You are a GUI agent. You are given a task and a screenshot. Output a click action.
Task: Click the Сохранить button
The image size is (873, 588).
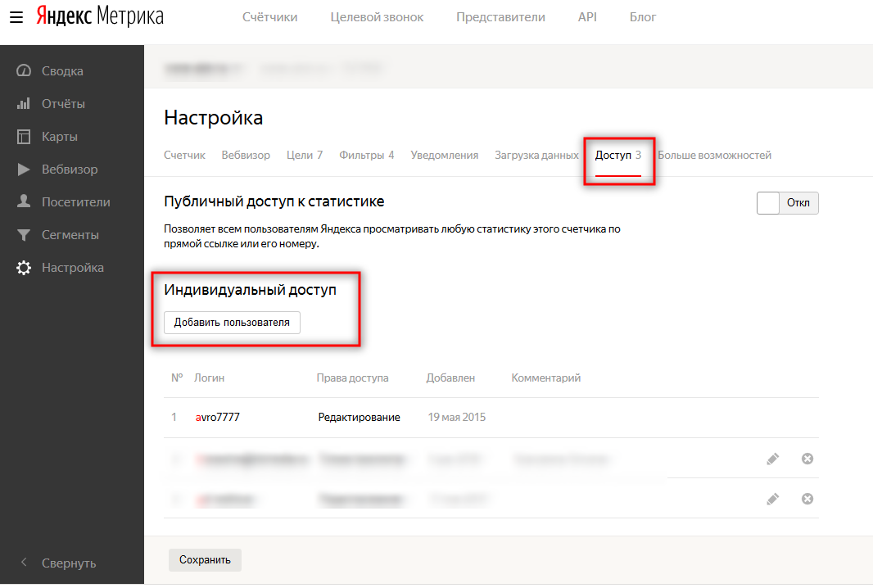205,559
